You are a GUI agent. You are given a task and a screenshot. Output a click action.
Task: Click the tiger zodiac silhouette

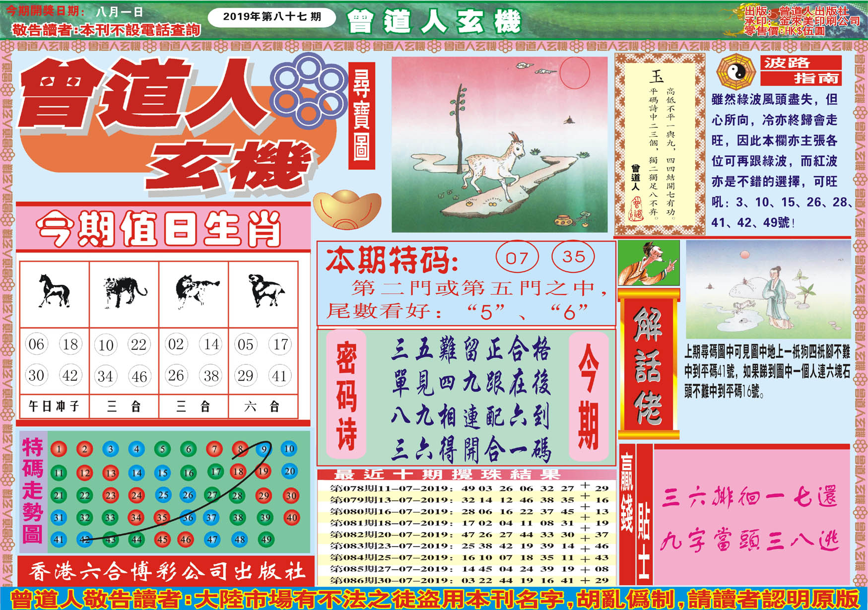point(124,292)
